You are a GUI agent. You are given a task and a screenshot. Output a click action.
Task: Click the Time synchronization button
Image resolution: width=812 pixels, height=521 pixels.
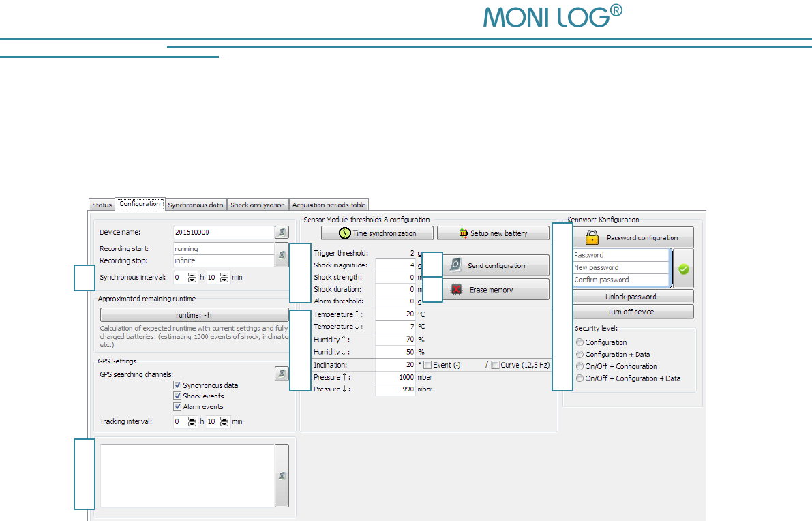tap(377, 233)
